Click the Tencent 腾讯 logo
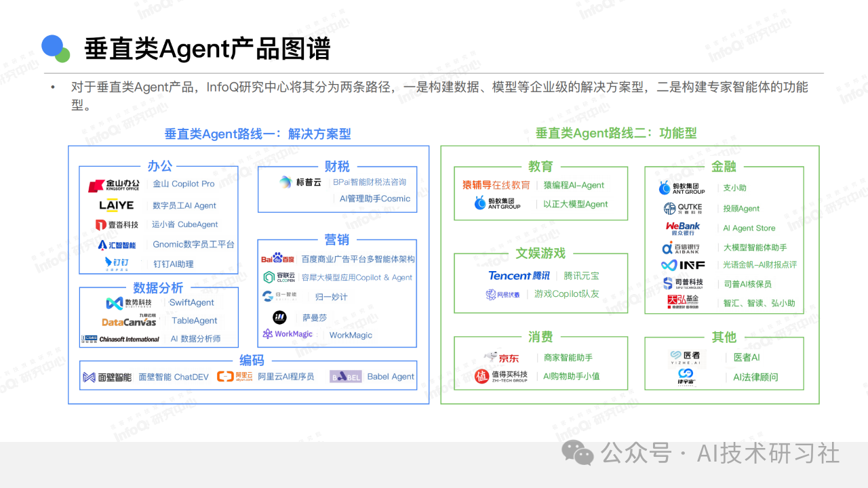The height and width of the screenshot is (488, 868). [519, 276]
